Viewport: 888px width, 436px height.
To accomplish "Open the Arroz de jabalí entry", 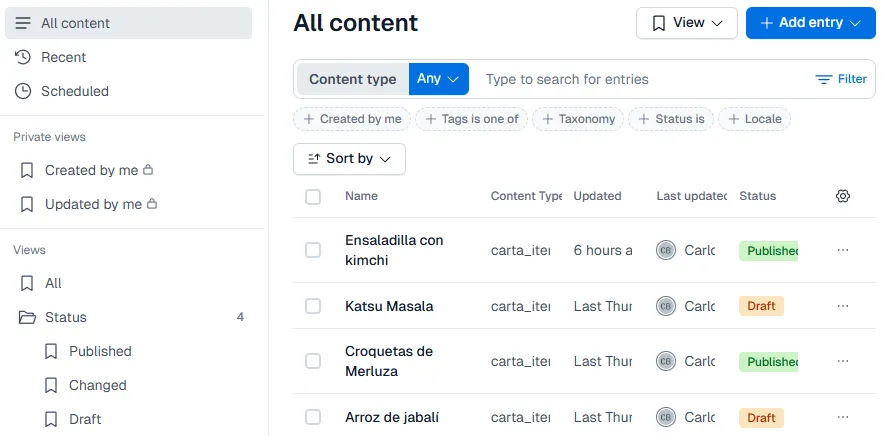I will click(x=392, y=418).
